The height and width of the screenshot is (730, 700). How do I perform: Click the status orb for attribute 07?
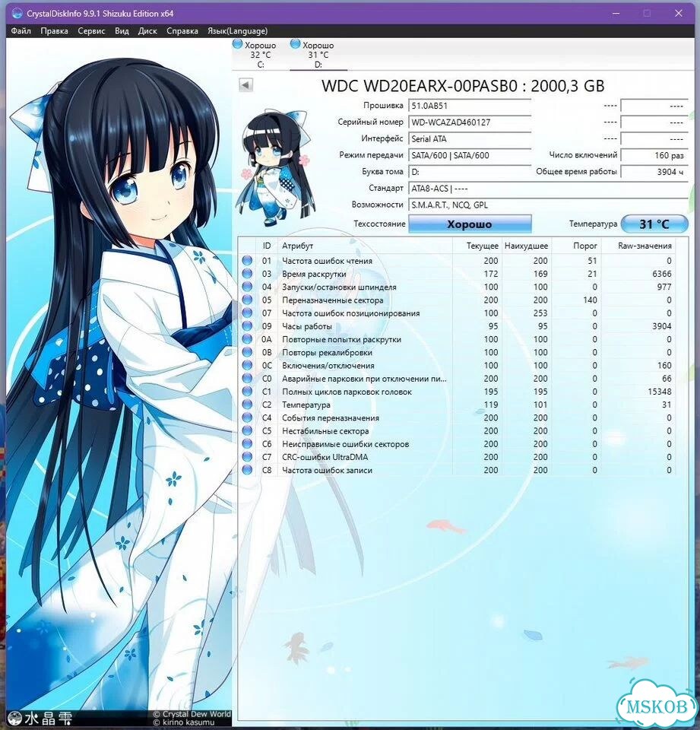(x=247, y=313)
